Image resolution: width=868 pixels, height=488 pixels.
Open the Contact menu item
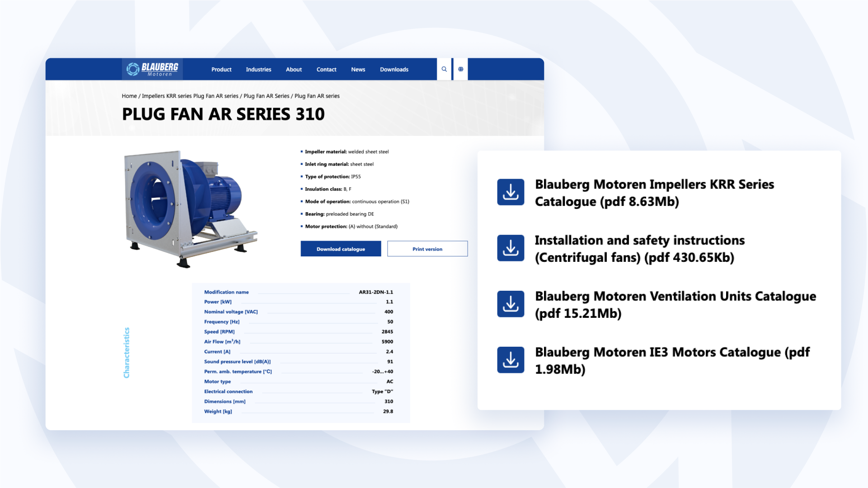click(x=326, y=70)
